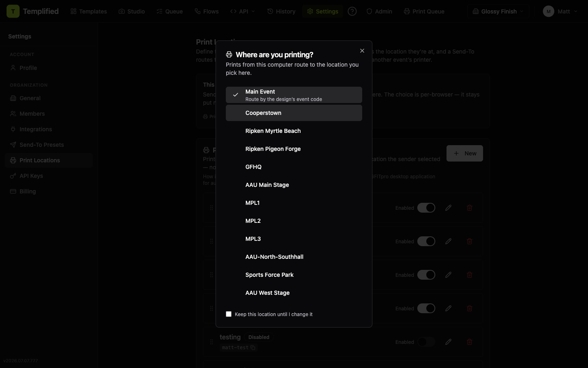Edit the testing print location via pencil icon
This screenshot has width=588, height=368.
tap(448, 342)
